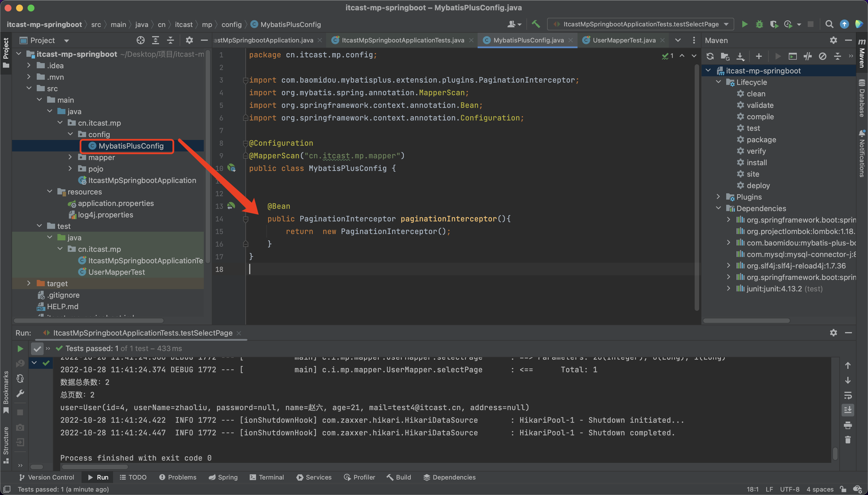Click the Search Everywhere magnifier icon
Viewport: 868px width, 495px height.
tap(829, 24)
